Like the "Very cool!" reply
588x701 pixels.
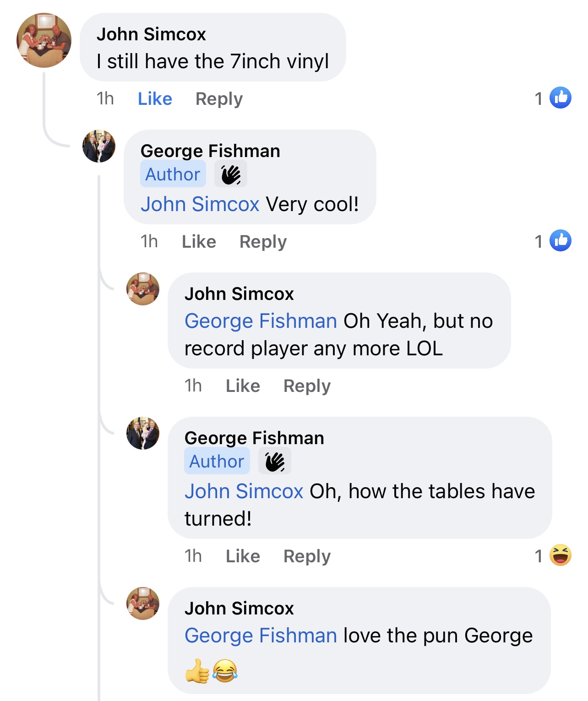pos(199,241)
